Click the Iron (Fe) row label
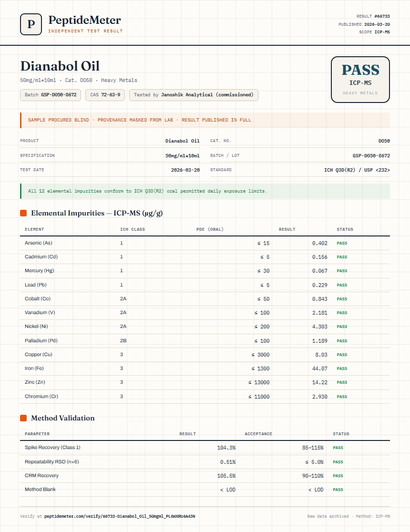This screenshot has width=410, height=532. tap(34, 368)
